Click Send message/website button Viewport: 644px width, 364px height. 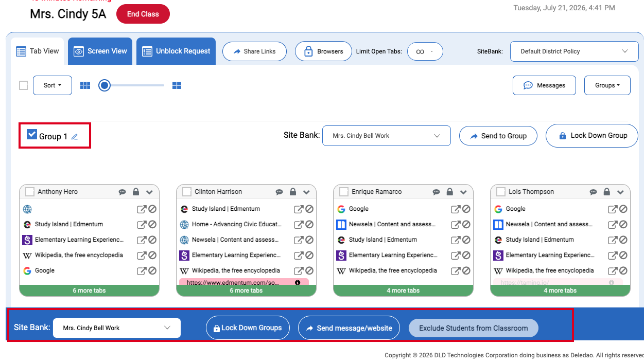[x=349, y=328]
